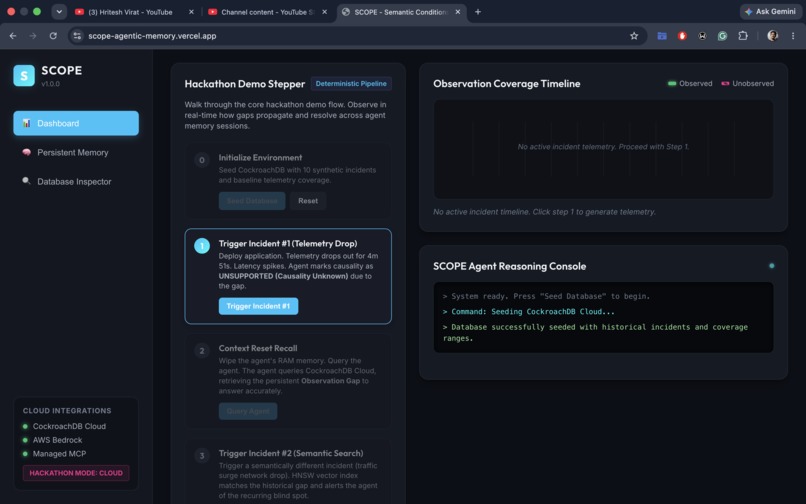The image size is (806, 504).
Task: Click the Managed MCP status indicator
Action: 25,454
